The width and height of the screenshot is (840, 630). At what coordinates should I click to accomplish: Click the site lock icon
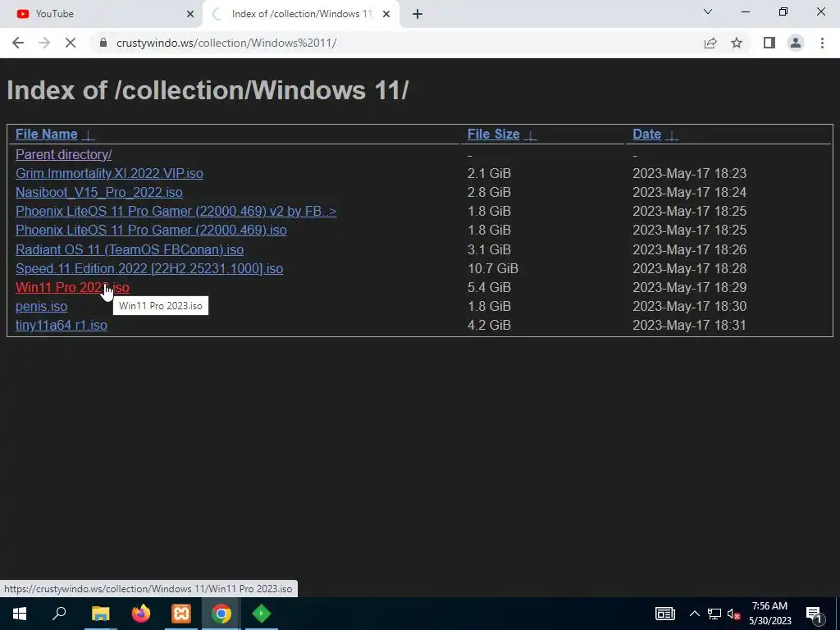tap(103, 43)
